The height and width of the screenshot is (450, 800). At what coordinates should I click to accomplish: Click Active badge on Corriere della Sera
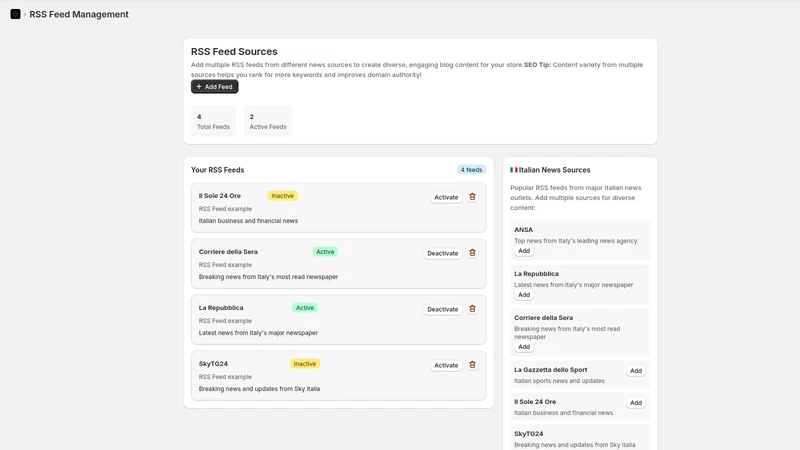click(325, 252)
